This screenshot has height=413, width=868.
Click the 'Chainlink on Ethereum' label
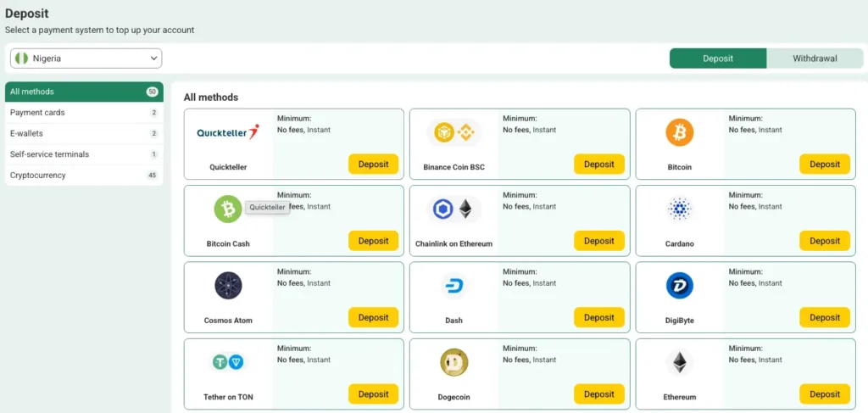(453, 243)
